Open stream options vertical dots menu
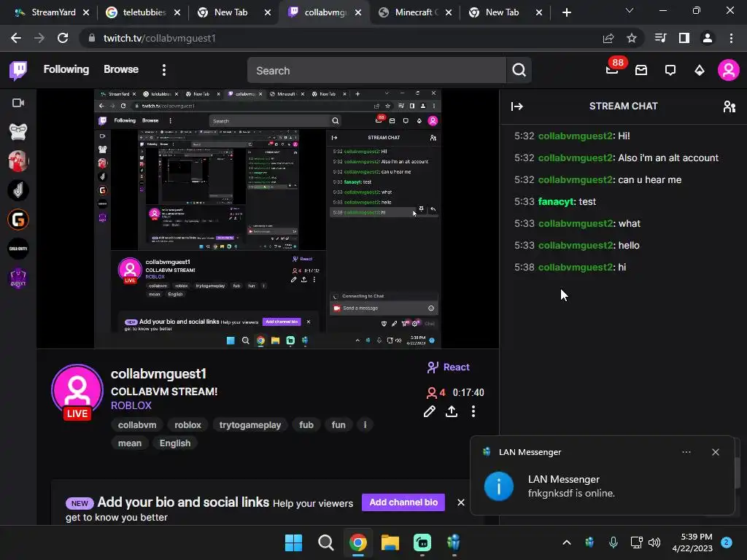The width and height of the screenshot is (747, 560). (x=473, y=411)
